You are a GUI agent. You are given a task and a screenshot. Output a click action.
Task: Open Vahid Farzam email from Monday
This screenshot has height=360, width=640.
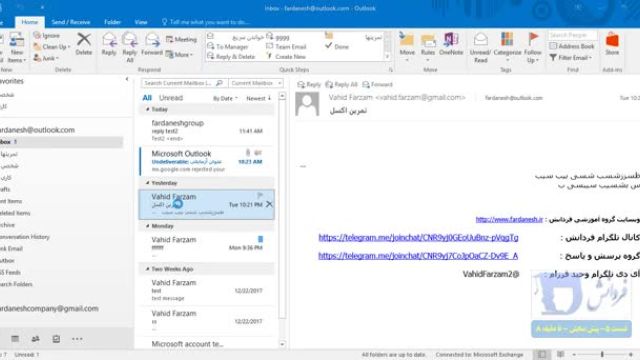(207, 246)
